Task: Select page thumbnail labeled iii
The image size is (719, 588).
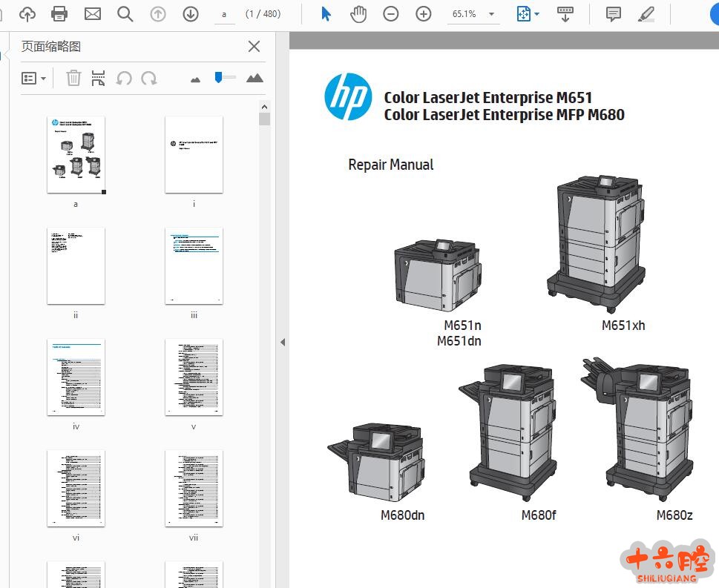Action: [x=194, y=265]
